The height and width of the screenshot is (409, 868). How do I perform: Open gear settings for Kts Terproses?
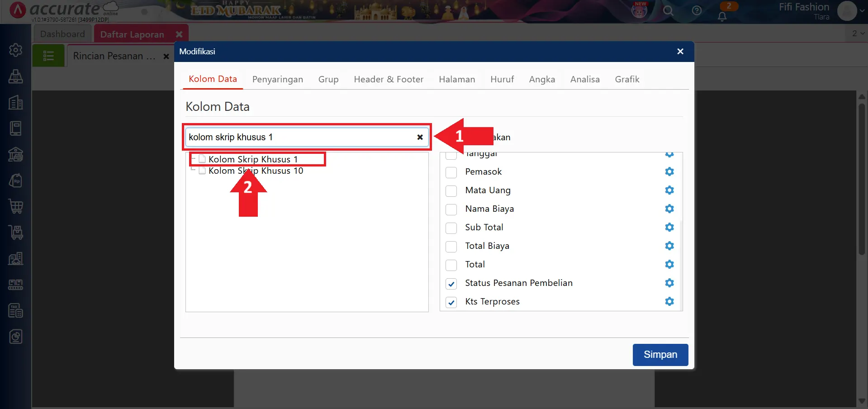669,301
